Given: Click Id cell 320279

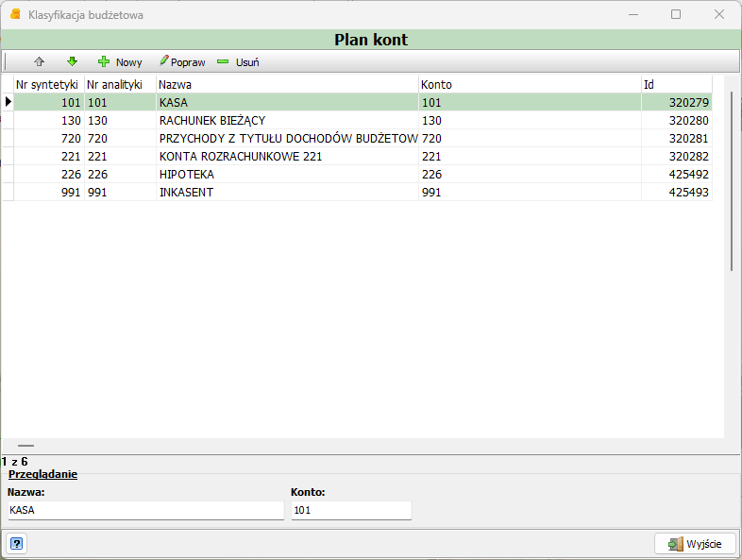Looking at the screenshot, I should coord(677,102).
